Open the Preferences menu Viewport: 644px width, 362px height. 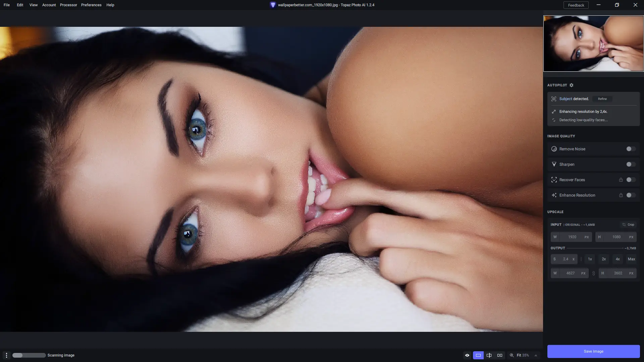(91, 5)
